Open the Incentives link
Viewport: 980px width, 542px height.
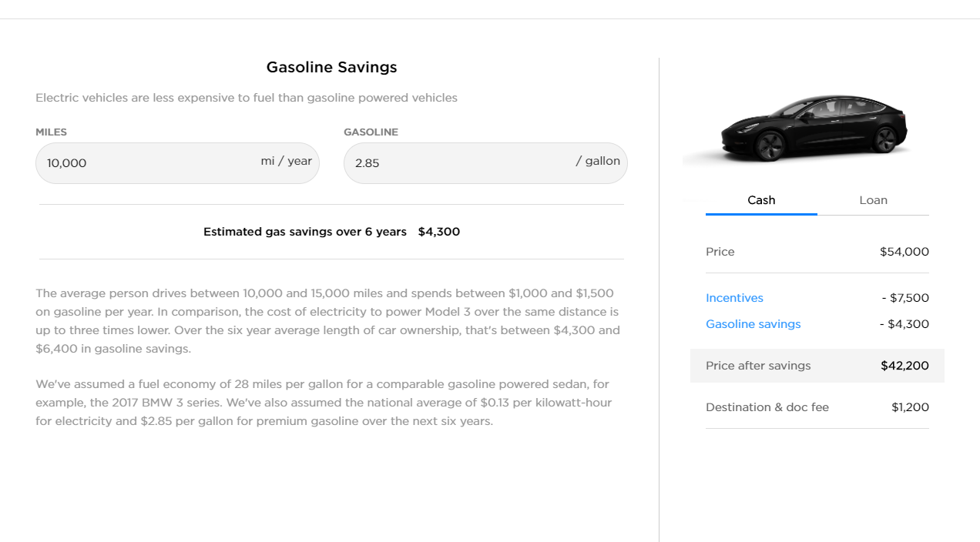coord(734,298)
